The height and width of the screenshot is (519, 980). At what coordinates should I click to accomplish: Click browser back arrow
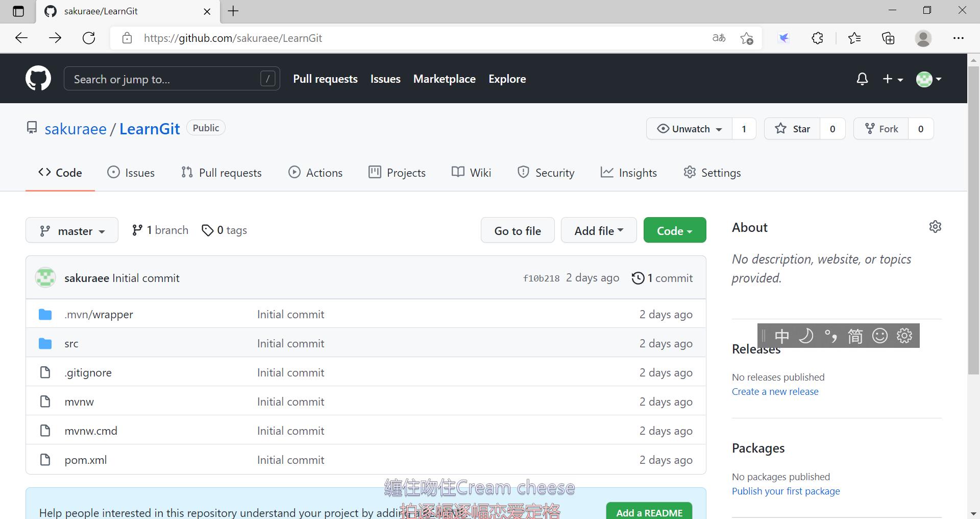coord(21,38)
